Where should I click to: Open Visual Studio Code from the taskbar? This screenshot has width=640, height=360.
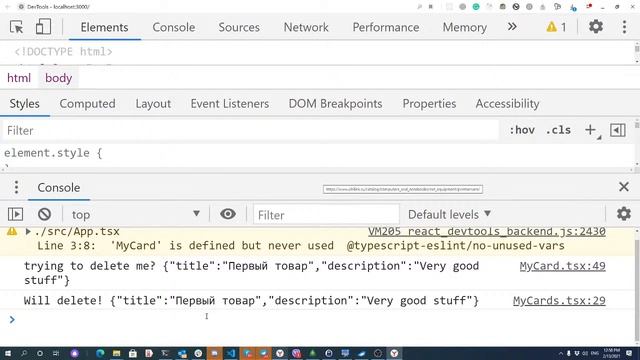coord(231,353)
